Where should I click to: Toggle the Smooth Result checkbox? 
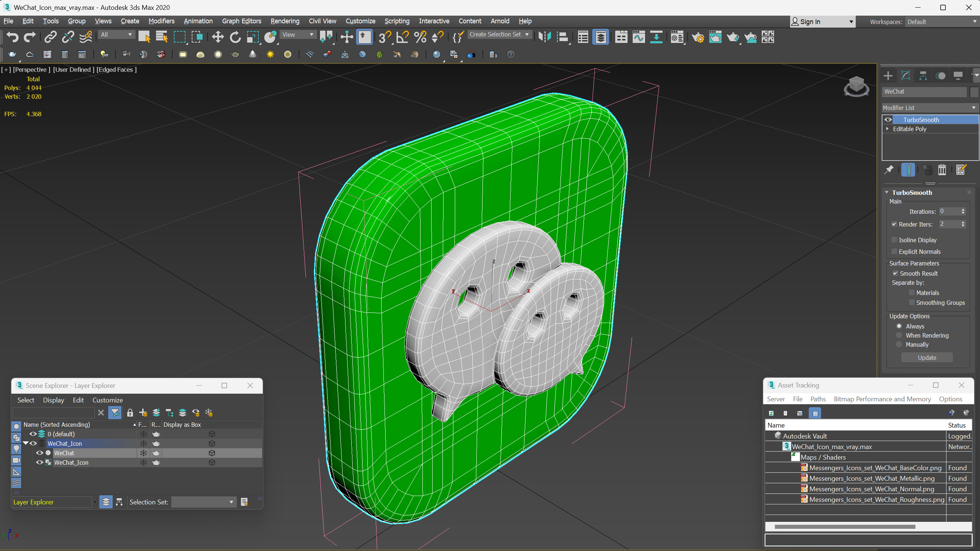[x=895, y=273]
